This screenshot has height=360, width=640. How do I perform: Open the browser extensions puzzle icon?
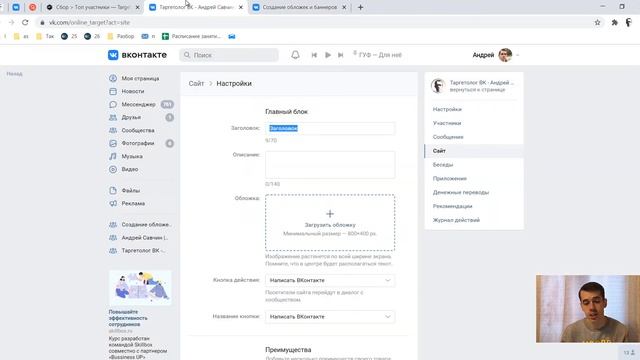pos(614,22)
